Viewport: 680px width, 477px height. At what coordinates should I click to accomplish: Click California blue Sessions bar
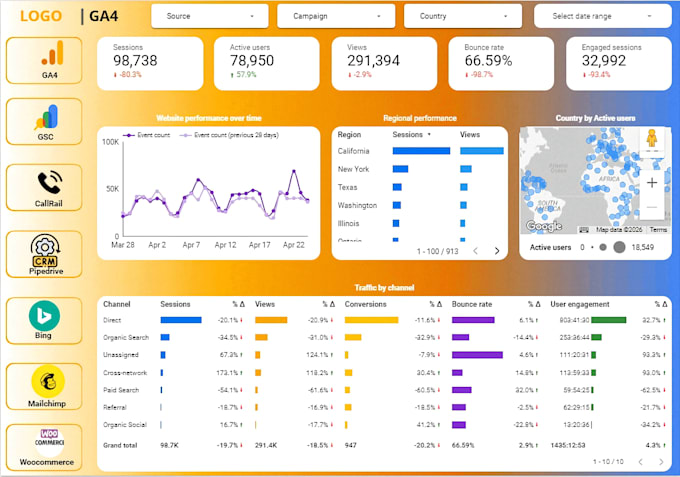pos(421,151)
